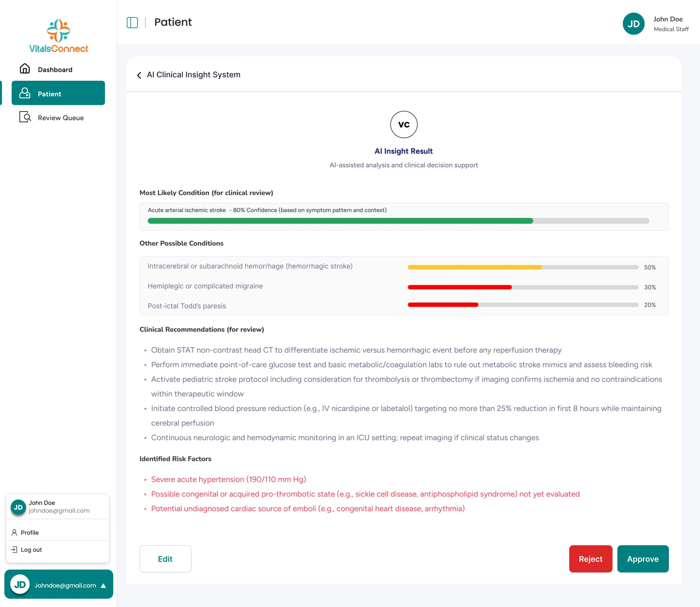Click the Potential undiagnosed cardiac source risk factor
The height and width of the screenshot is (607, 700).
click(x=308, y=509)
